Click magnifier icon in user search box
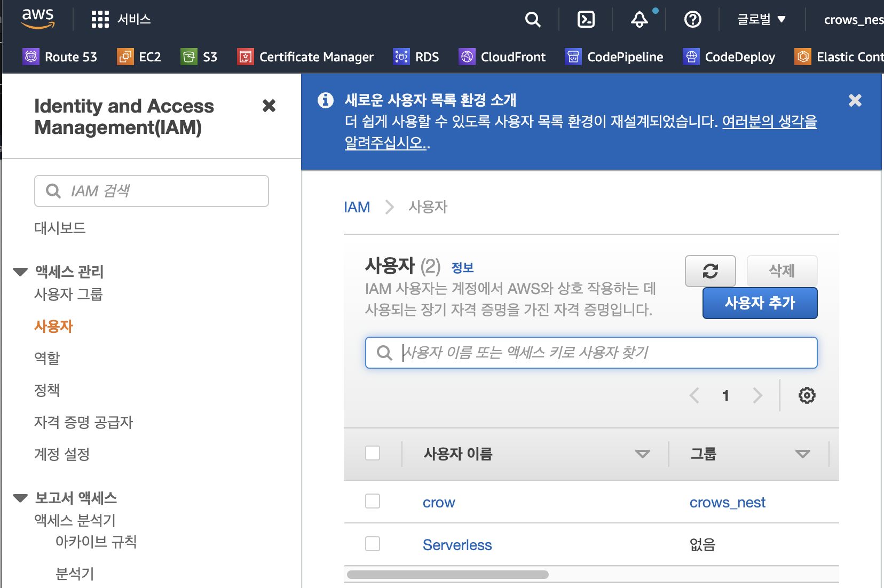 [x=384, y=353]
